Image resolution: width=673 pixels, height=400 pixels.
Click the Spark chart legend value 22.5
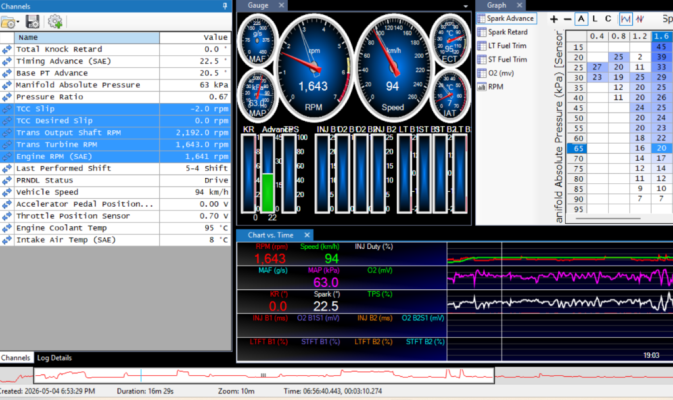tap(326, 306)
